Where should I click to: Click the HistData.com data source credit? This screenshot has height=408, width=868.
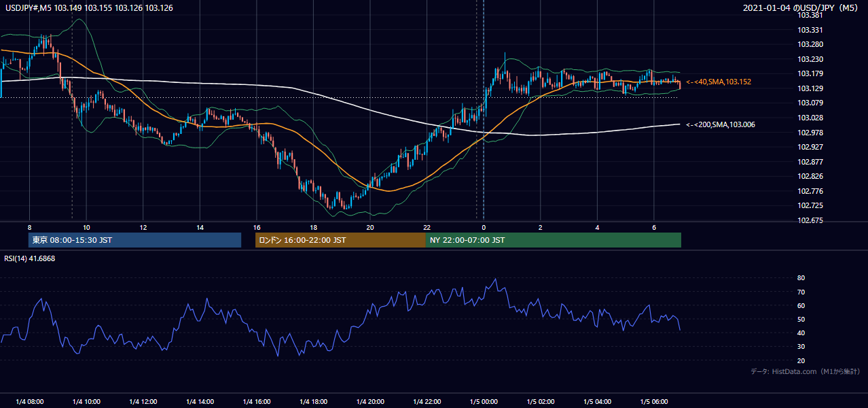806,371
